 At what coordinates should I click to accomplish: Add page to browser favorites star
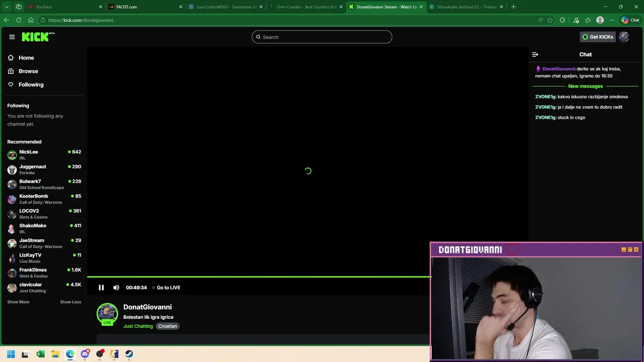point(550,20)
